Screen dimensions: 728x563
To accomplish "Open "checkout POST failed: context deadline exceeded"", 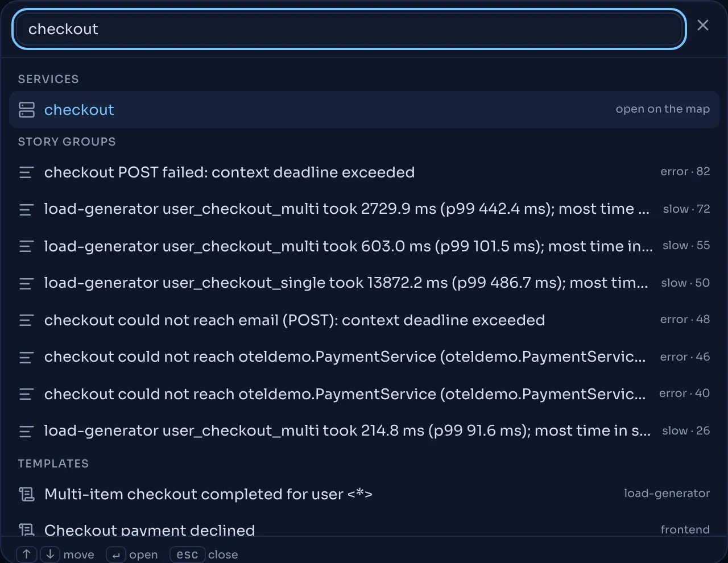I will pos(364,172).
